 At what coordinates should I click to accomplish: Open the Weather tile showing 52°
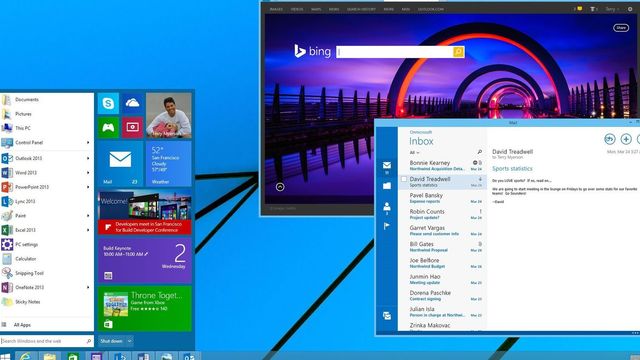[169, 163]
